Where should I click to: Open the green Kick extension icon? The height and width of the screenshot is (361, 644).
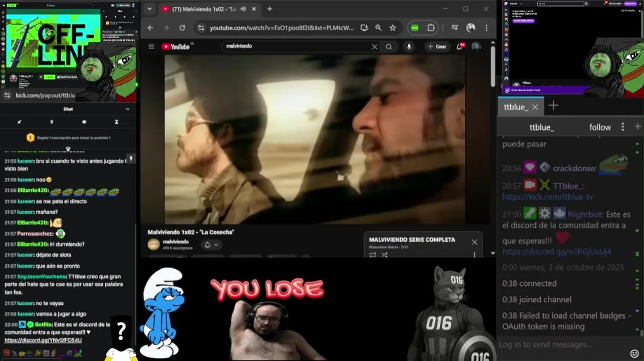click(x=415, y=28)
